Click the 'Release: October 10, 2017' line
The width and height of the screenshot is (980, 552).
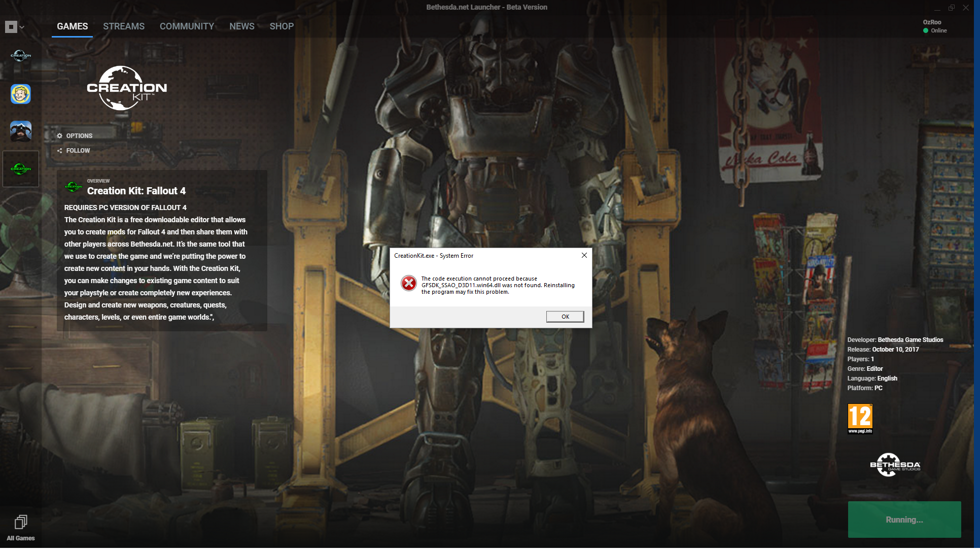coord(883,350)
